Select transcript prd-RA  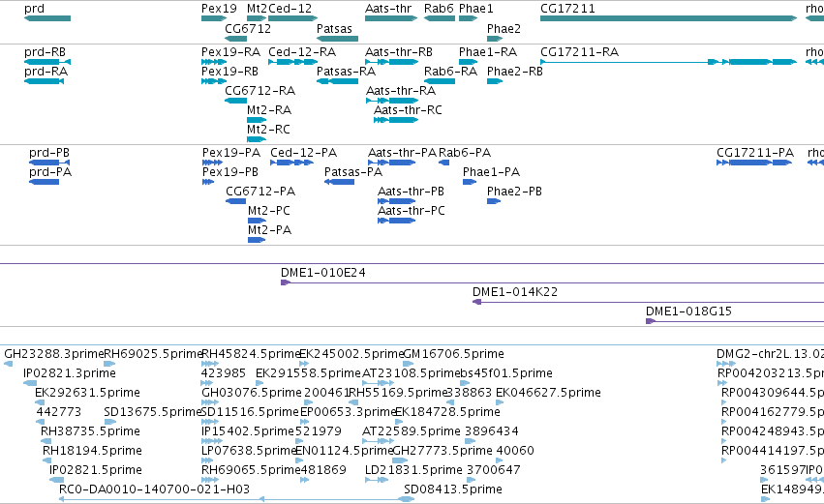[x=46, y=72]
